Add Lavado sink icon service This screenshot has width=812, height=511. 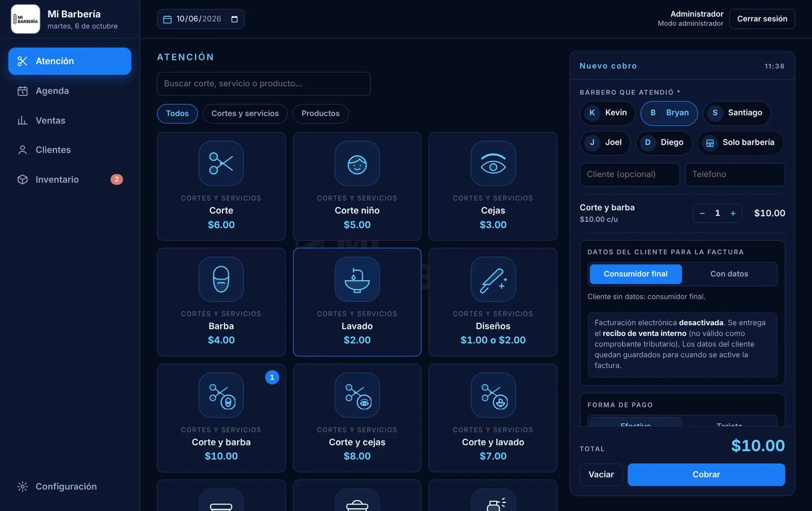pyautogui.click(x=357, y=279)
